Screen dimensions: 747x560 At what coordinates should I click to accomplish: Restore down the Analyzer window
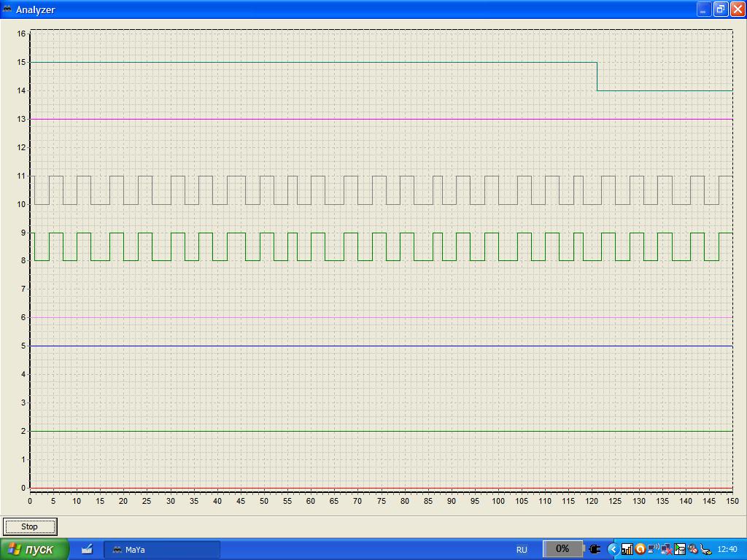pyautogui.click(x=720, y=9)
